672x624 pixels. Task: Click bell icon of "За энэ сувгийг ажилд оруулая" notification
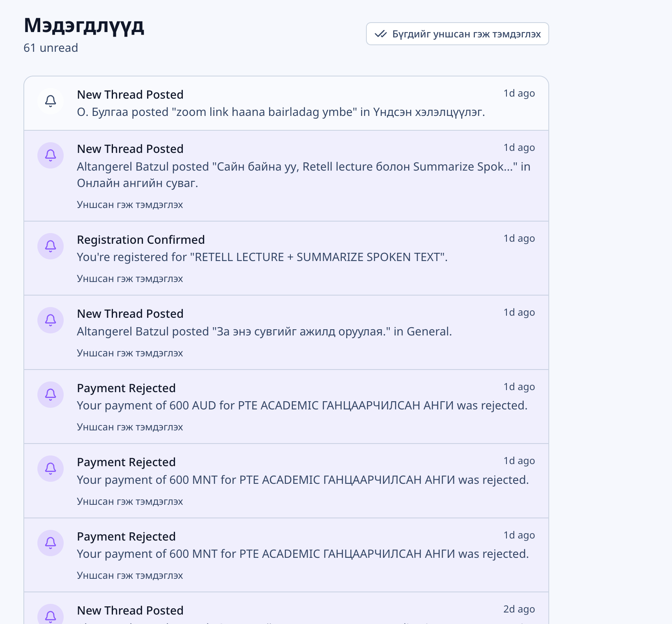click(51, 320)
